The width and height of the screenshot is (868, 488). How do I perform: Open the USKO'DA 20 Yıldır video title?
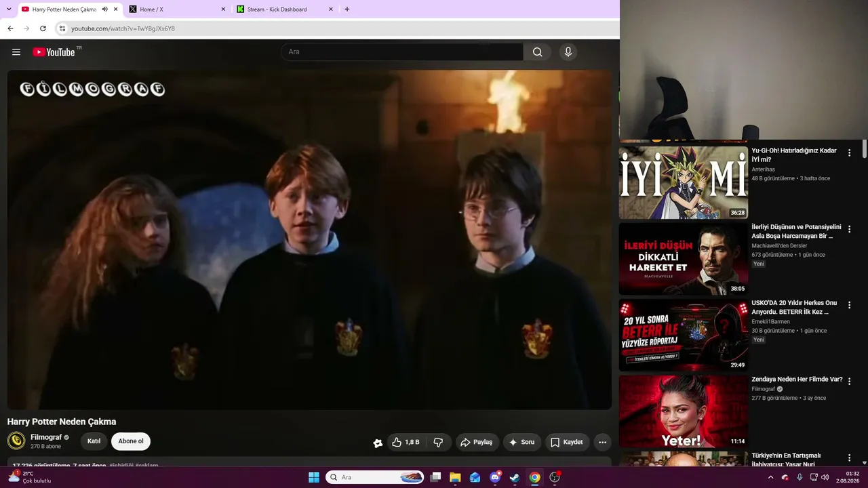794,308
